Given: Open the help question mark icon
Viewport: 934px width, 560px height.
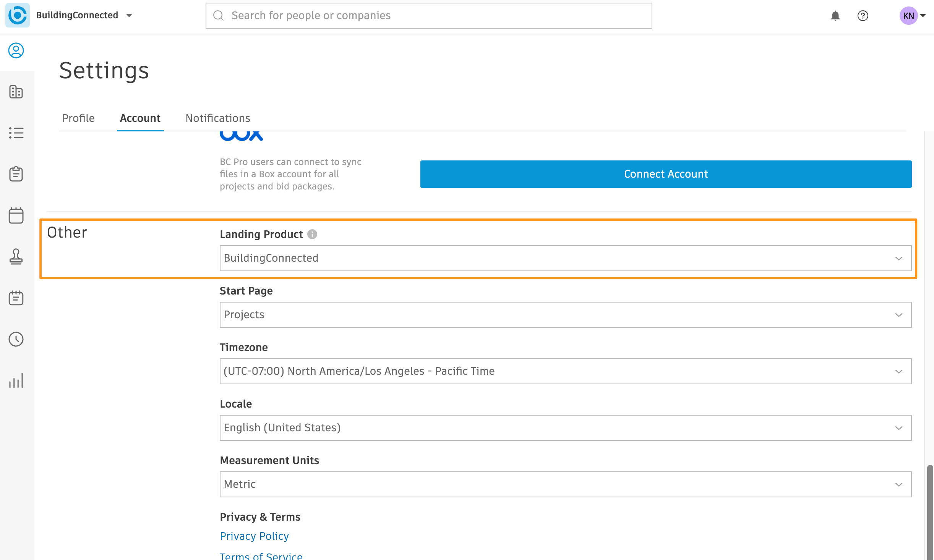Looking at the screenshot, I should click(x=863, y=16).
